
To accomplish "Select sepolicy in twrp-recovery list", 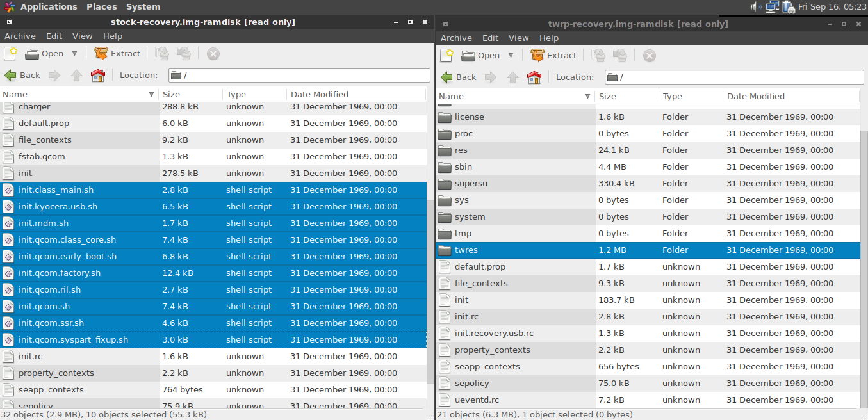I will pos(648,384).
